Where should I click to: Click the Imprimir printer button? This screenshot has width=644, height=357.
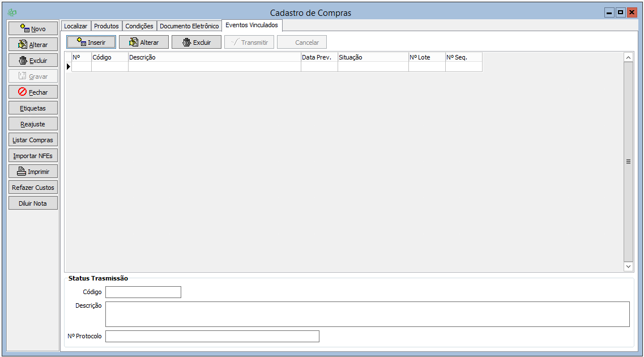click(x=33, y=171)
